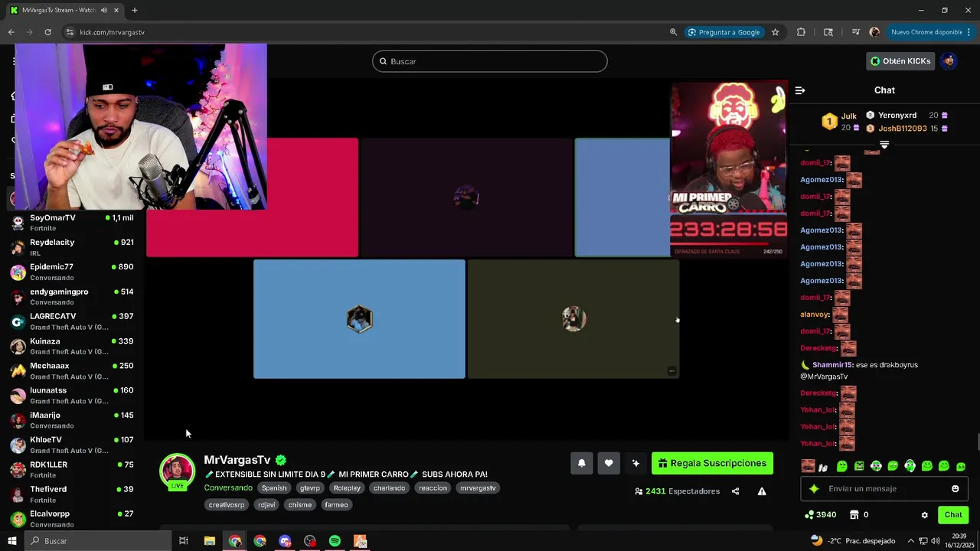
Task: Mute the MrVargasTv tab audio icon
Action: tap(104, 10)
